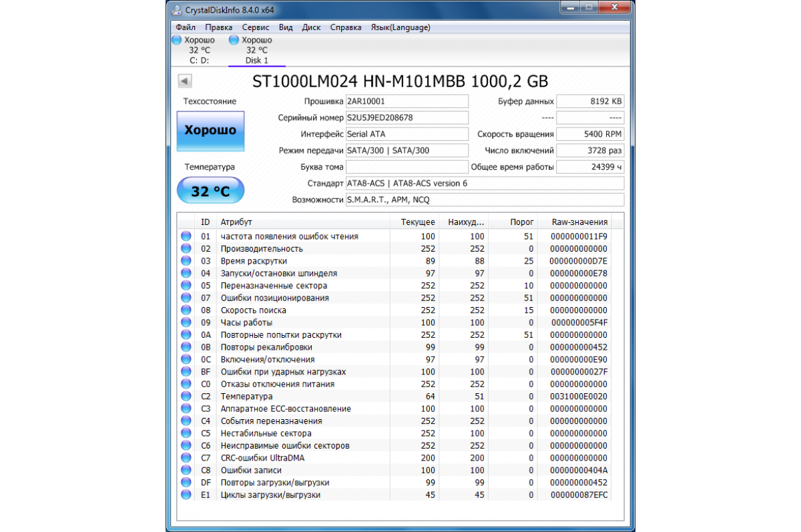
Task: Click status orb for C5 Нестабильные сектора
Action: [x=186, y=433]
